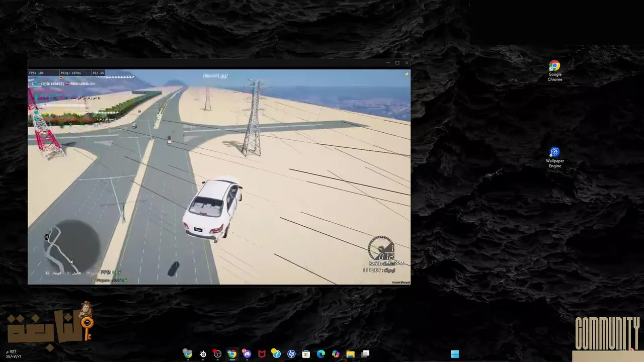
Task: Open Copilot from the taskbar
Action: [336, 354]
